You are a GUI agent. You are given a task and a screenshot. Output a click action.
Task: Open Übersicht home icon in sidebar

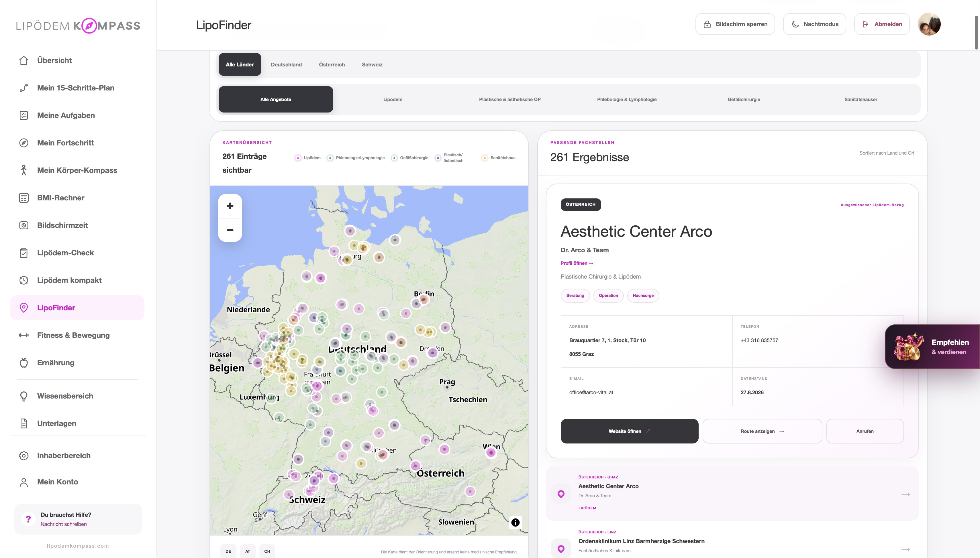tap(24, 60)
